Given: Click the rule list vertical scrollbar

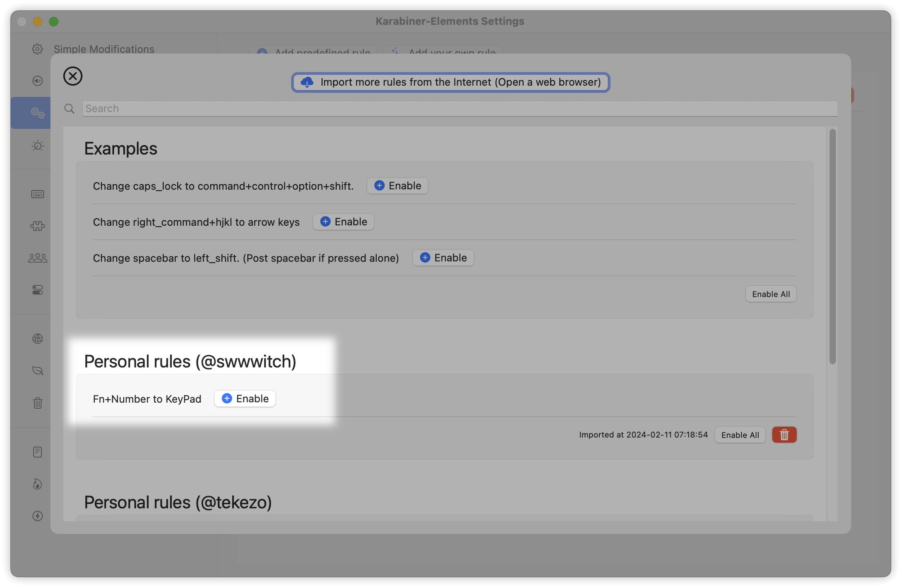Looking at the screenshot, I should (x=833, y=246).
